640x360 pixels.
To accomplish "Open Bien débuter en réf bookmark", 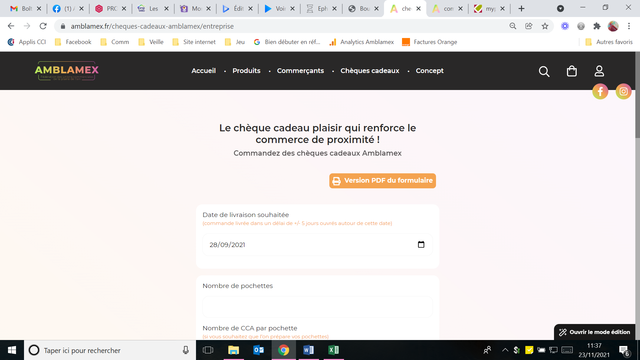I will click(287, 42).
